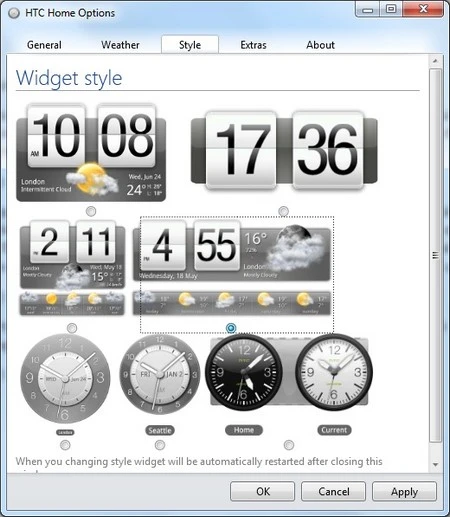Click the sun-and-cloud icon in 10:08 widget
The width and height of the screenshot is (450, 517).
[92, 179]
